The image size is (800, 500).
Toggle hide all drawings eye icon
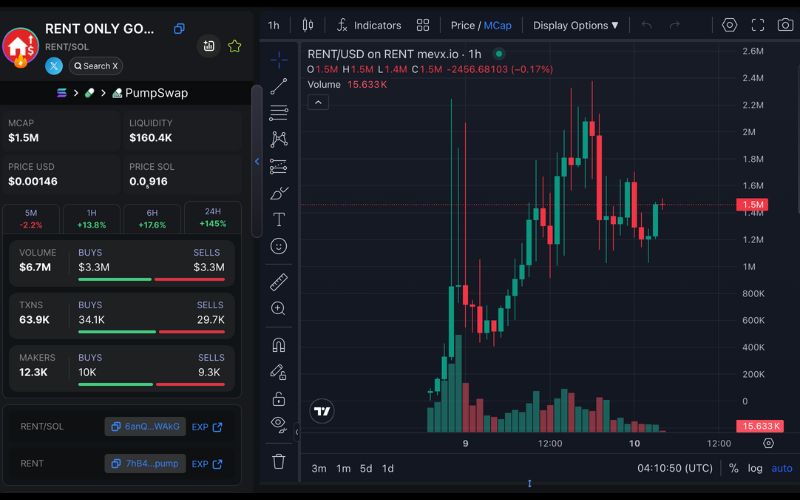pyautogui.click(x=279, y=424)
